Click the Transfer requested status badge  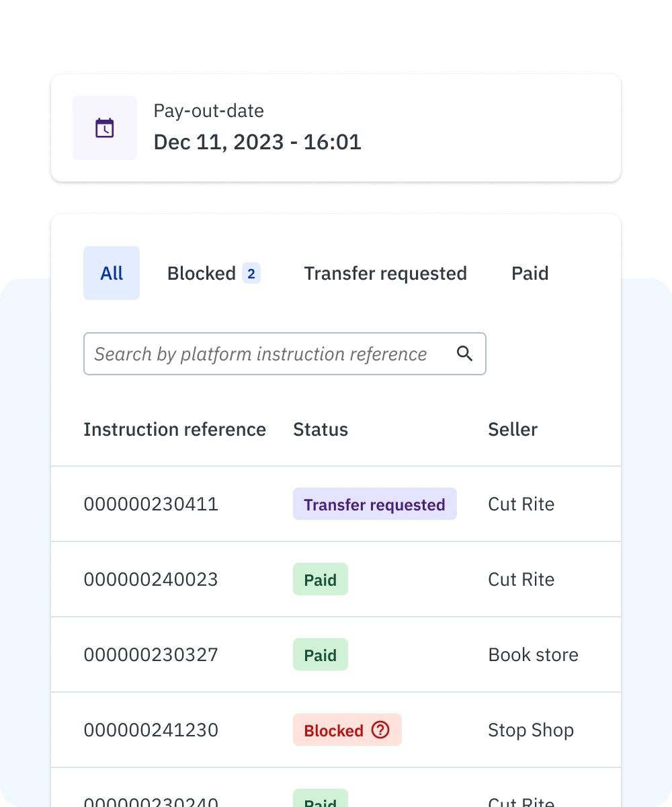click(374, 504)
